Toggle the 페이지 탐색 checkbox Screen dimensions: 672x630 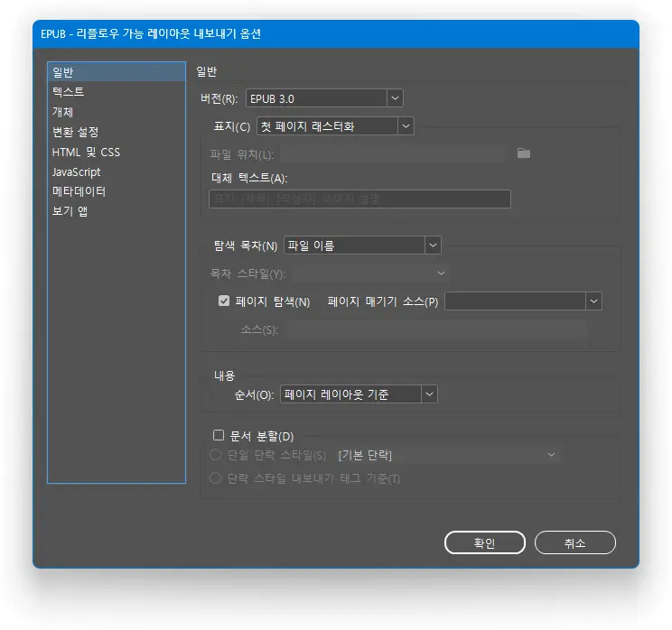[224, 301]
